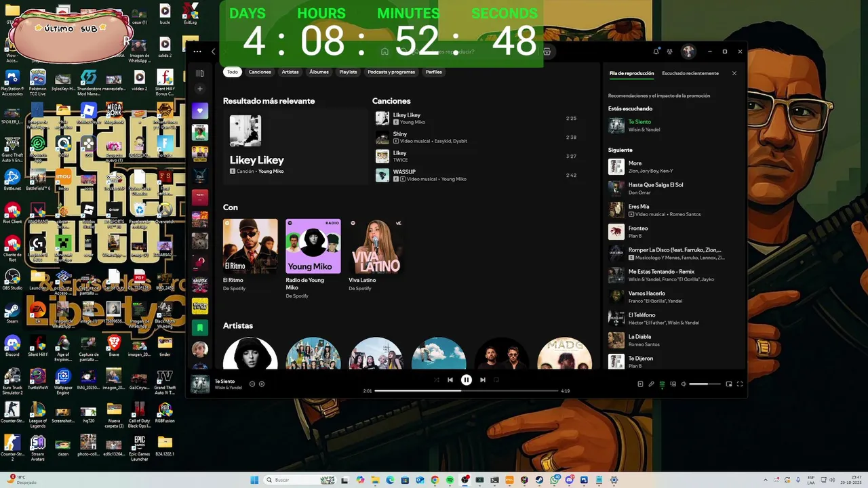
Task: Click the create playlist plus icon
Action: 200,89
